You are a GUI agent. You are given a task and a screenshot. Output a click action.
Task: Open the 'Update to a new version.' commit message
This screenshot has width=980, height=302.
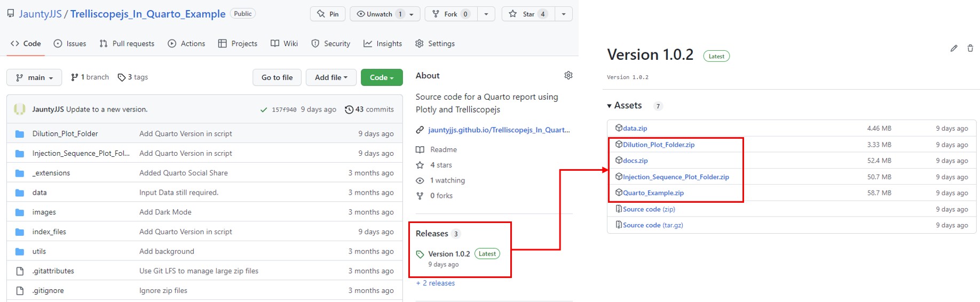[x=107, y=109]
